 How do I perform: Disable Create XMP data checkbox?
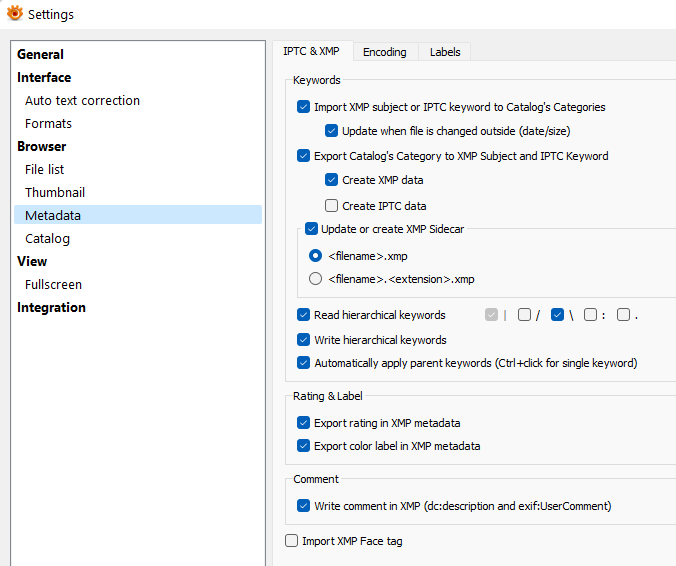[332, 181]
